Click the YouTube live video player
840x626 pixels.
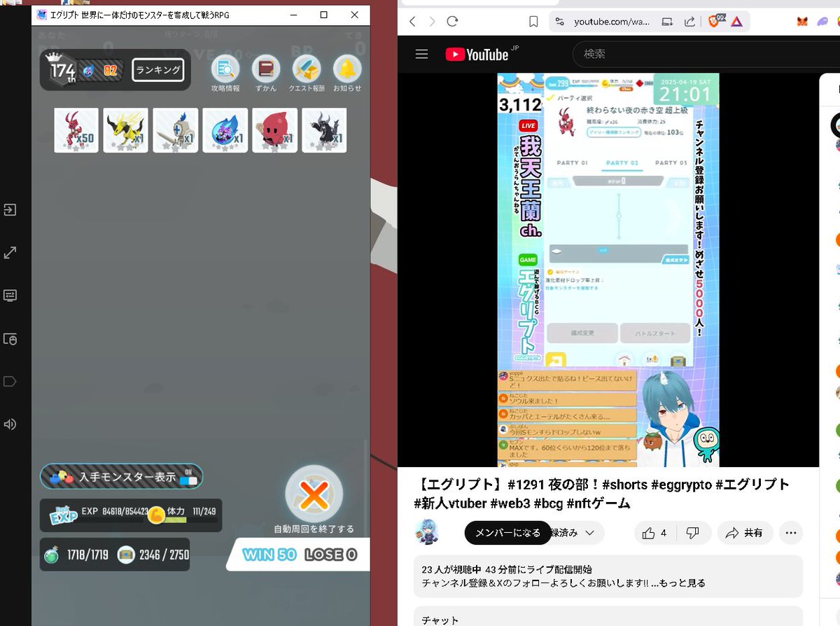coord(608,270)
